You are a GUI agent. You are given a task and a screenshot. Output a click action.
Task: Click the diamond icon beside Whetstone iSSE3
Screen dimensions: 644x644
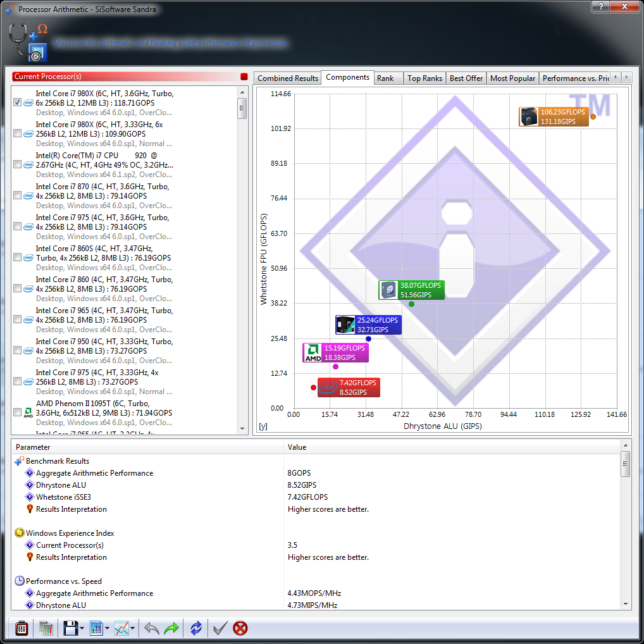tap(30, 497)
